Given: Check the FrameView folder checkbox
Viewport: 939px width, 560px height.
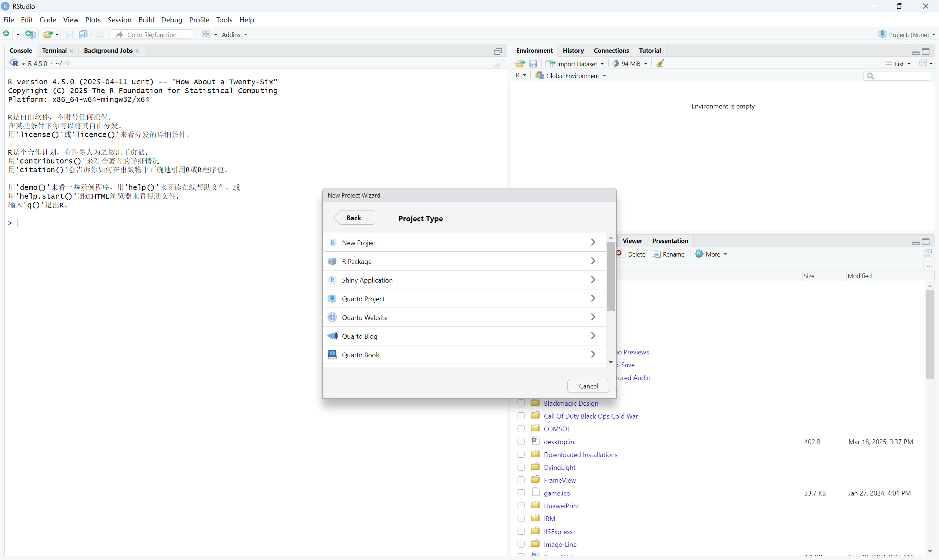Looking at the screenshot, I should click(521, 480).
